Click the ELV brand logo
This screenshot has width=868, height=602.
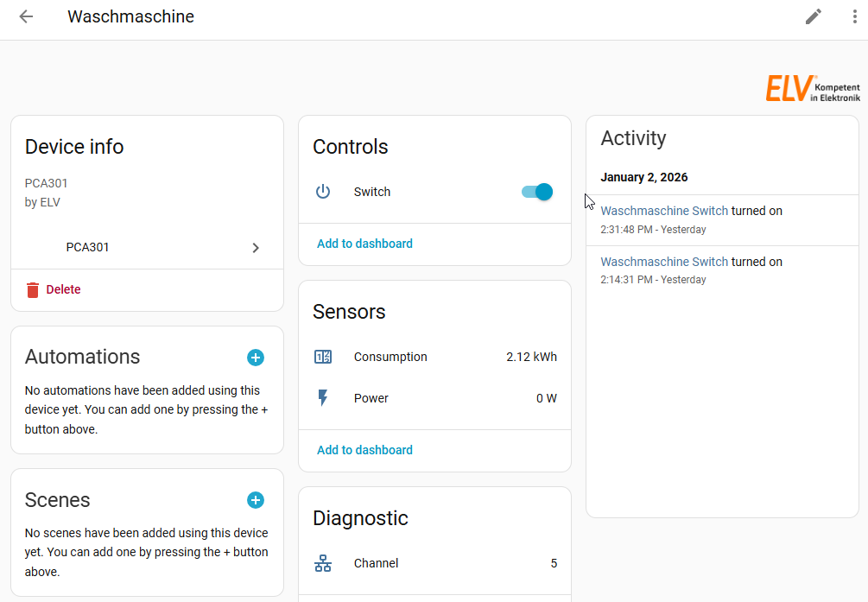coord(812,88)
